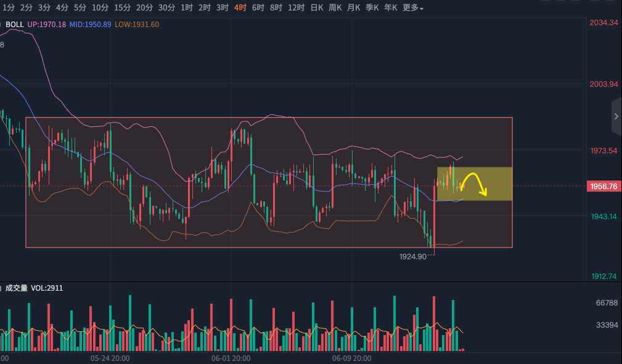Click the active 4时 timeframe tab

(x=240, y=8)
